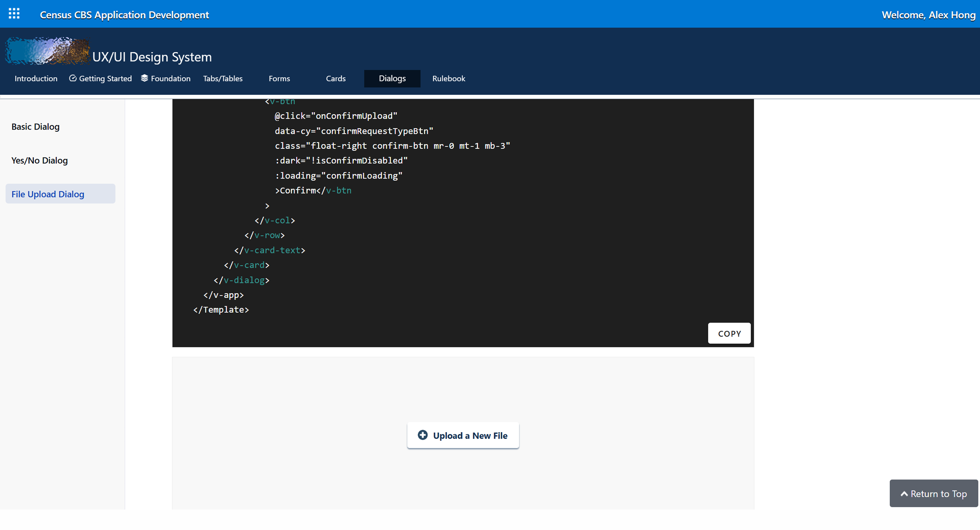Click Census CBS Application Development title
This screenshot has width=980, height=530.
tap(124, 15)
